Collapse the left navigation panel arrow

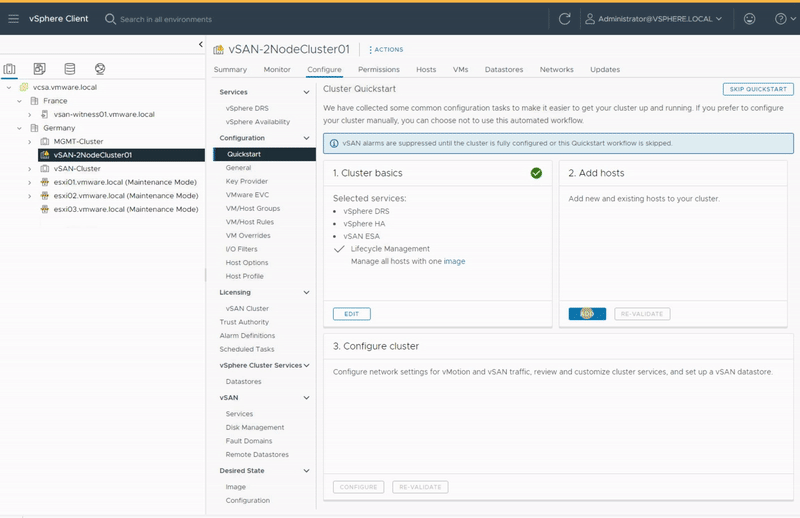(x=201, y=45)
